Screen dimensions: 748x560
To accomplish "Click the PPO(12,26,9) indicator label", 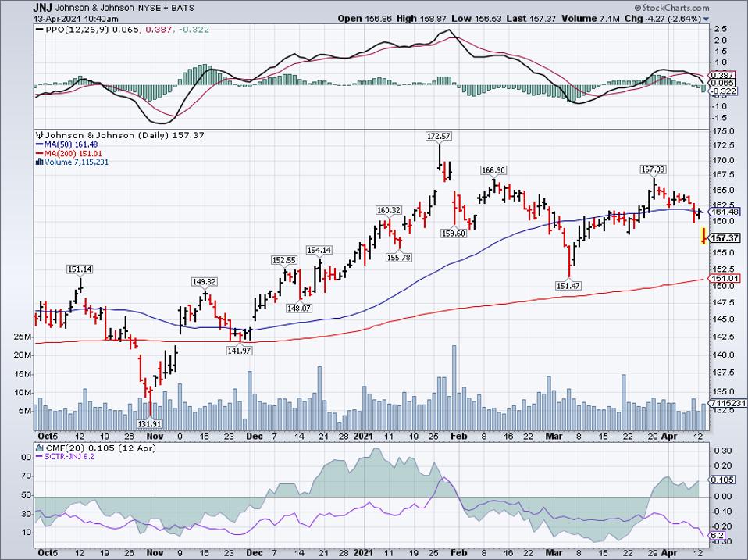I will tap(78, 30).
